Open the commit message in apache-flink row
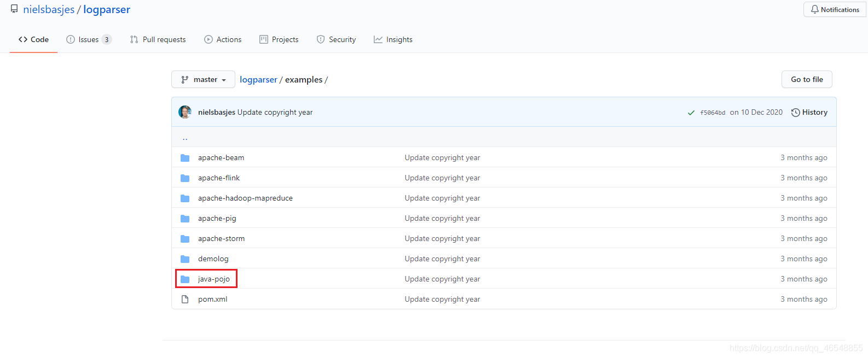This screenshot has height=358, width=868. pos(442,178)
